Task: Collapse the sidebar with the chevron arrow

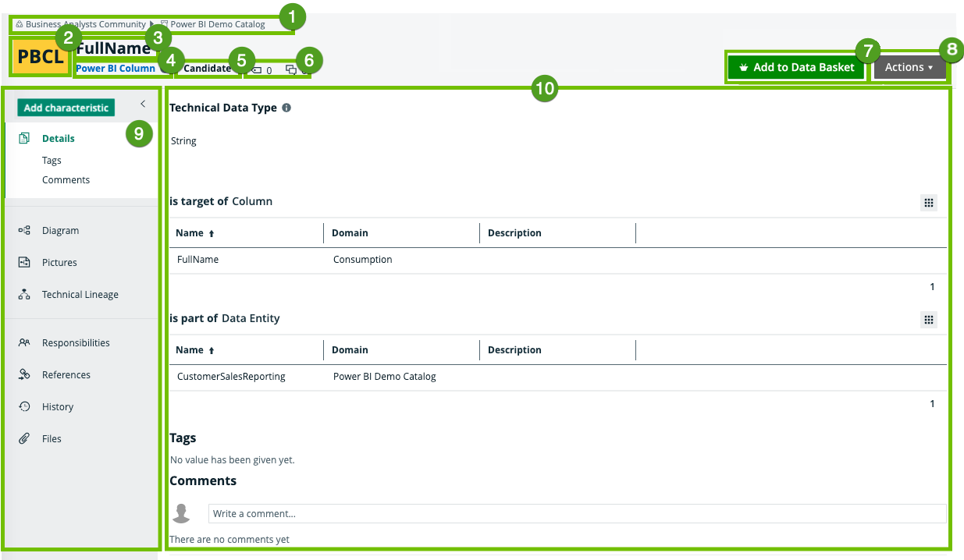Action: (x=143, y=104)
